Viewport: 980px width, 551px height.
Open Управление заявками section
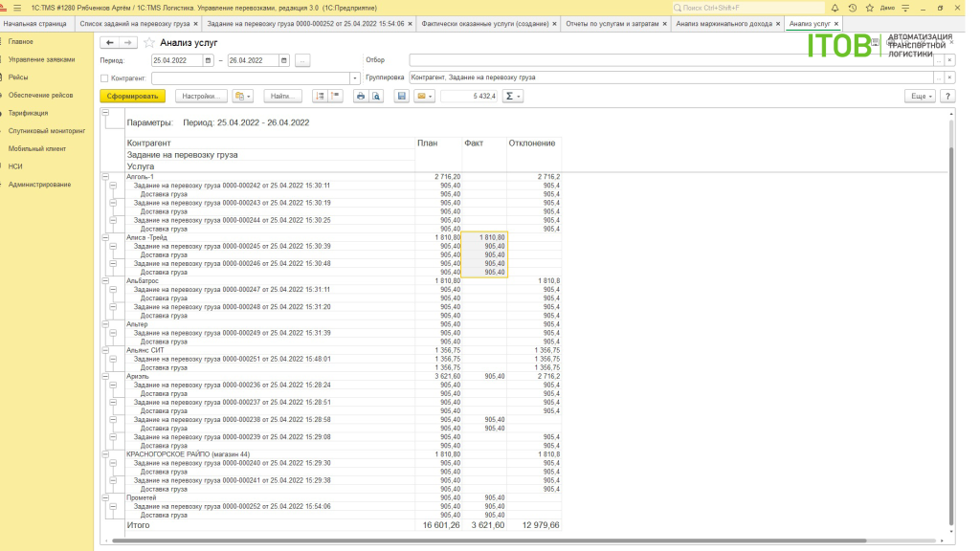[41, 59]
